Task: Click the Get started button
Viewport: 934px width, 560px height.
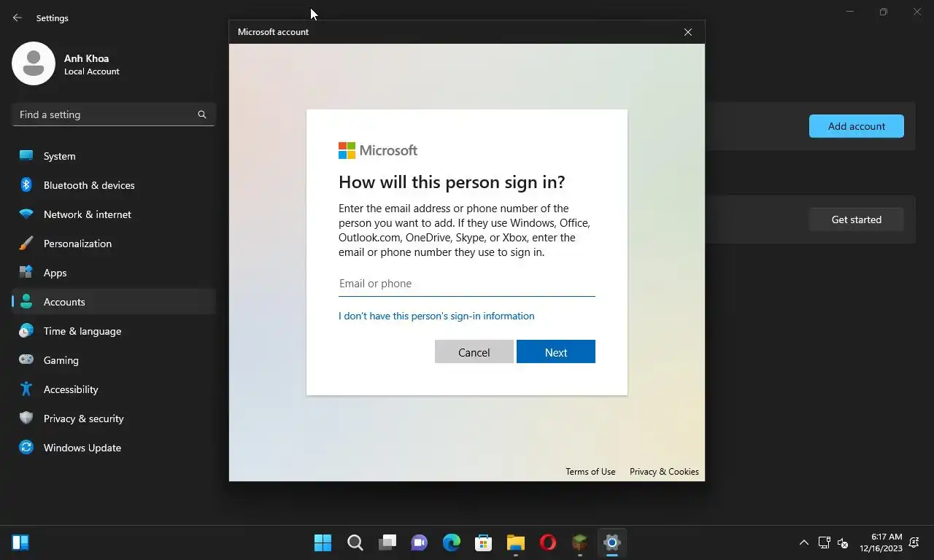Action: pos(857,219)
